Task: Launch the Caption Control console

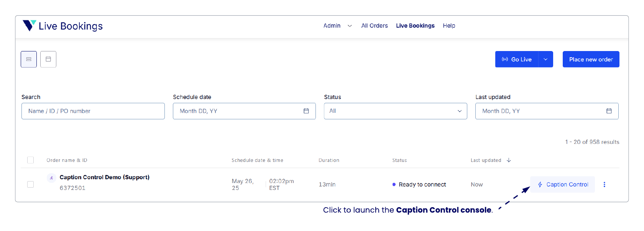Action: 562,185
